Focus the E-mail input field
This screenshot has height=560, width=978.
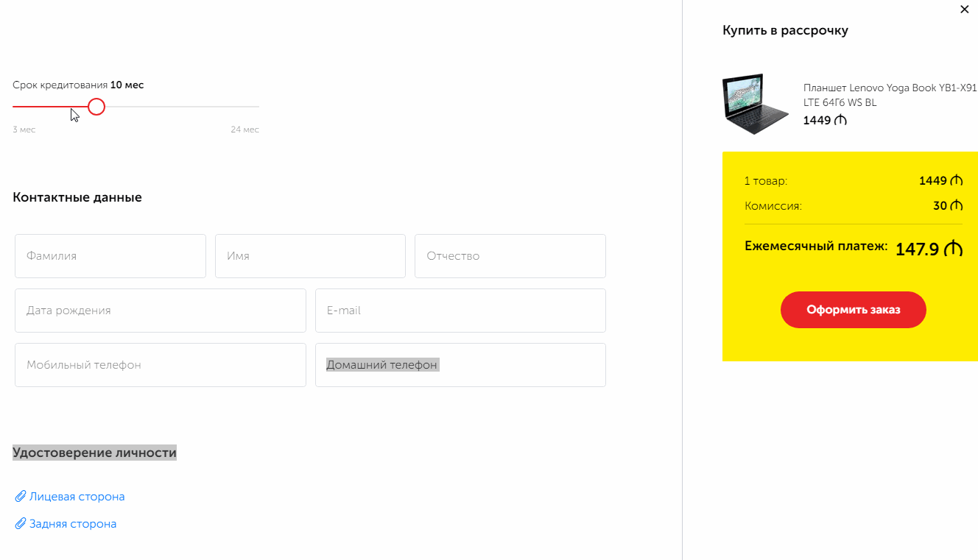coord(460,311)
